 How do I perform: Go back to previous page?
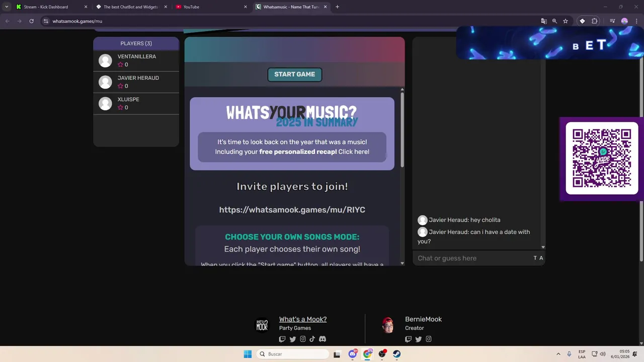[x=7, y=21]
